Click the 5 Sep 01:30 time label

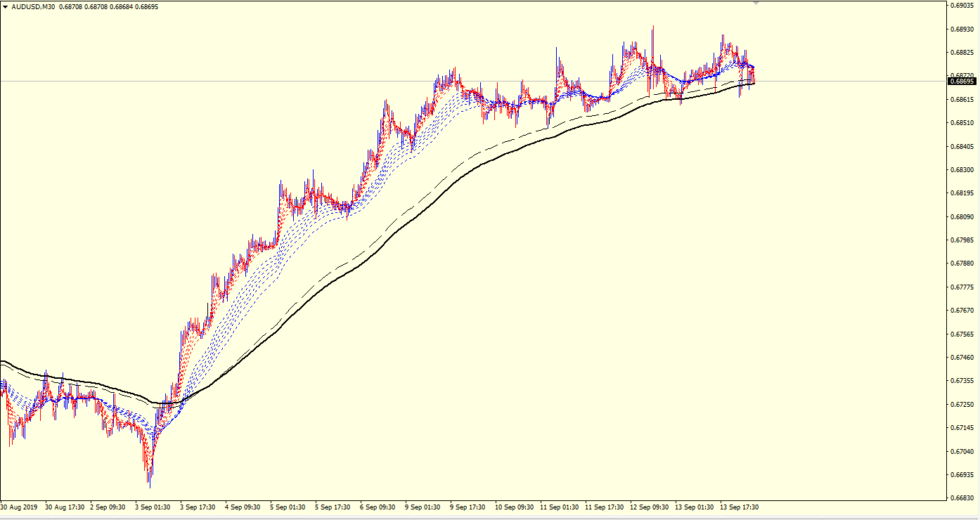[289, 507]
